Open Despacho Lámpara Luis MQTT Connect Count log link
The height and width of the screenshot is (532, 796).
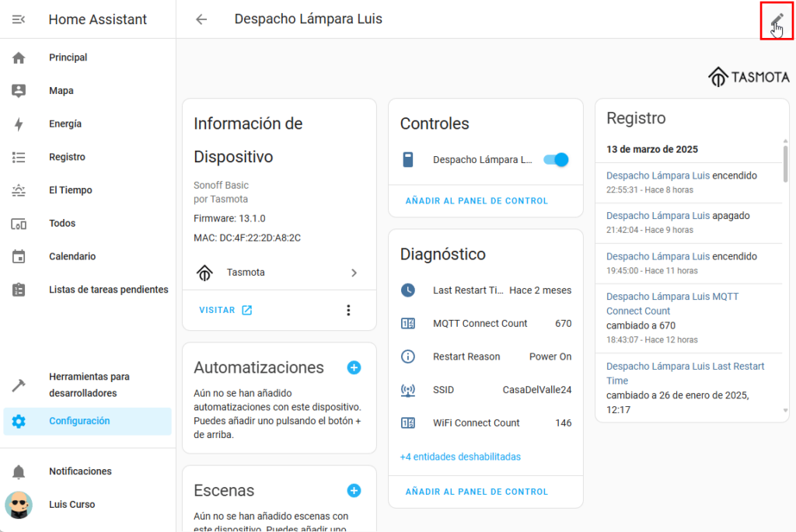point(672,304)
